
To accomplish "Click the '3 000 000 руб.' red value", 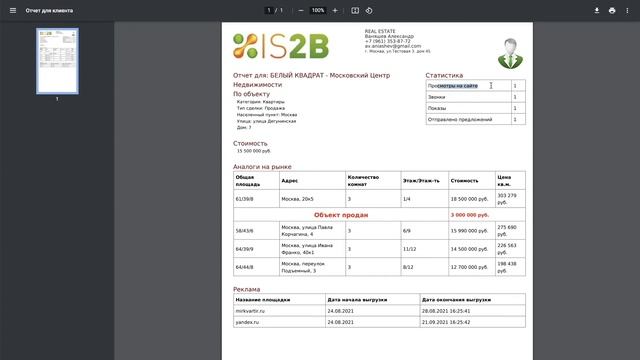I will point(470,215).
